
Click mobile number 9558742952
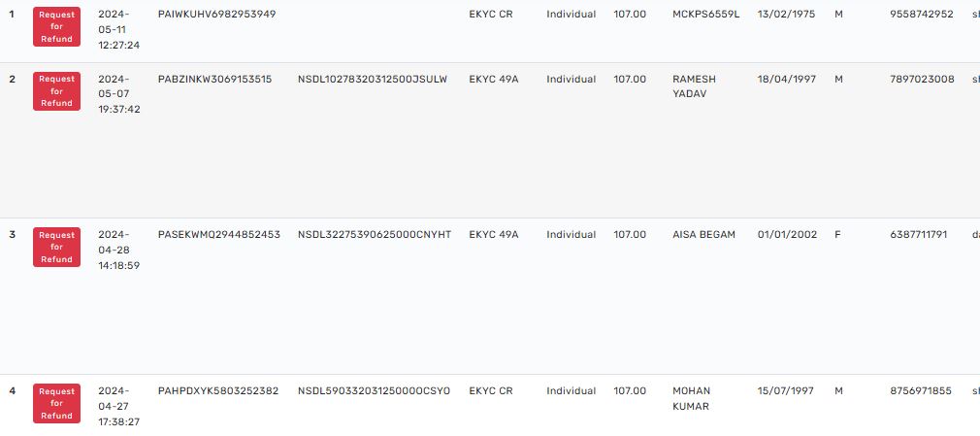pos(921,14)
